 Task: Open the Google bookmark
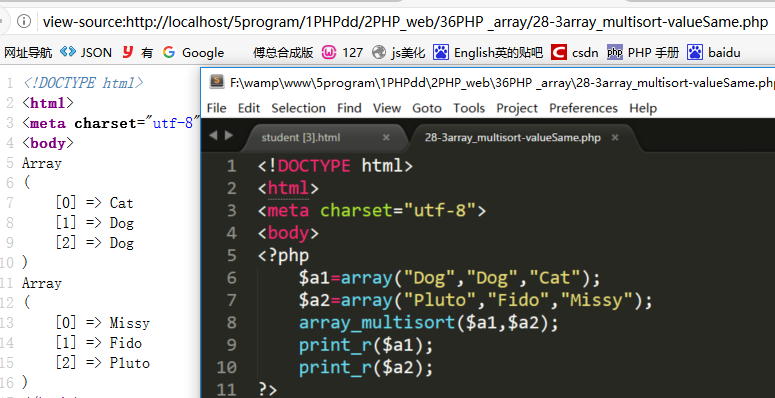pyautogui.click(x=193, y=52)
